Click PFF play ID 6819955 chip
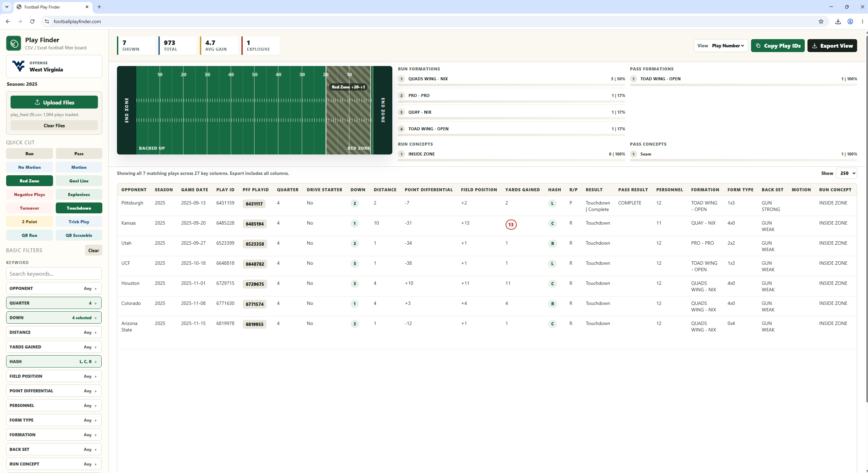The image size is (868, 473). pos(255,324)
